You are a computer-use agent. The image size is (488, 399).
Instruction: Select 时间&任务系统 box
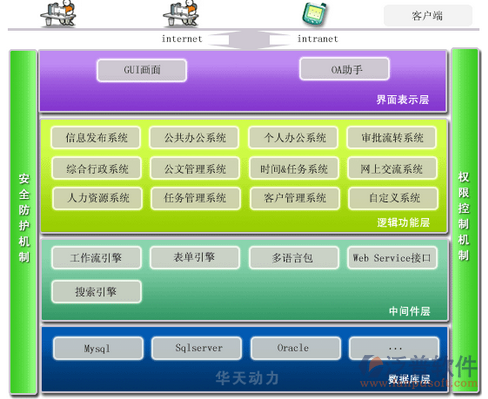tap(294, 168)
